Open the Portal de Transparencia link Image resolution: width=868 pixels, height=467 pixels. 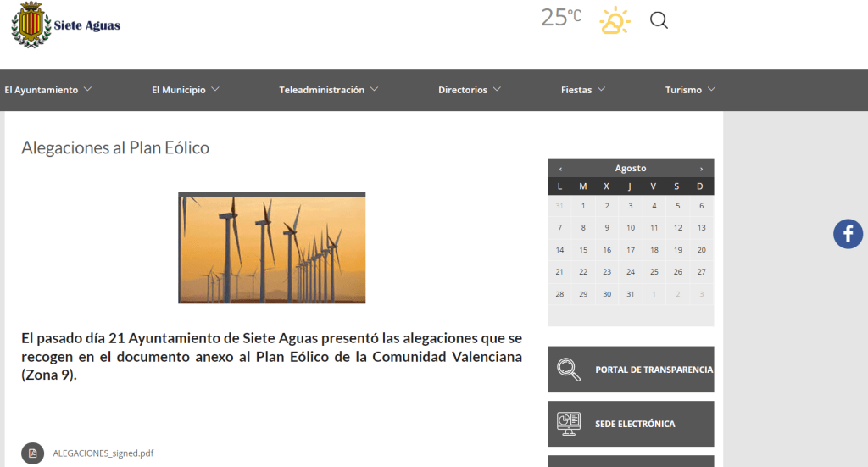click(654, 370)
